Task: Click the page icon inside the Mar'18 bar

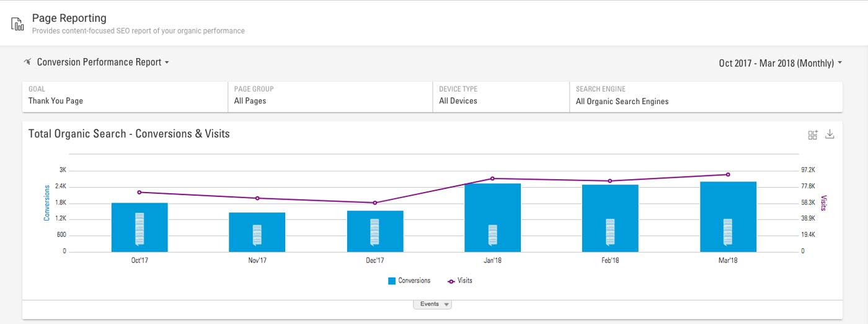Action: click(728, 232)
